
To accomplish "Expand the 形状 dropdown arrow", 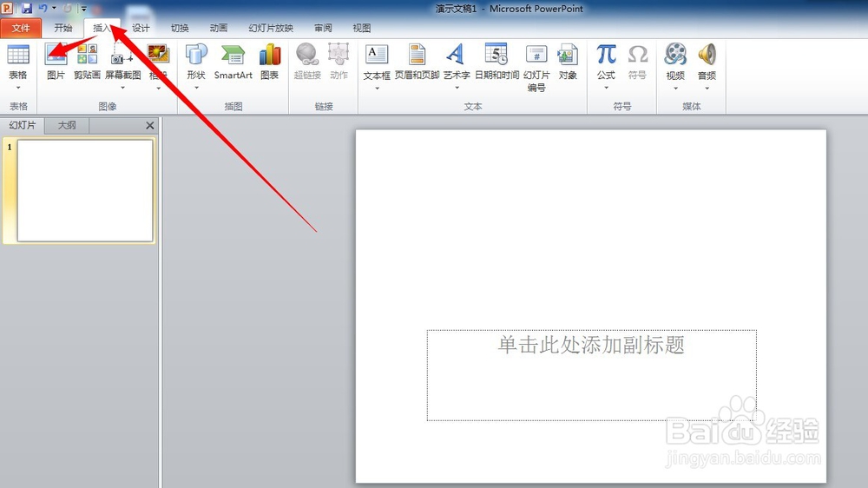I will pos(196,88).
